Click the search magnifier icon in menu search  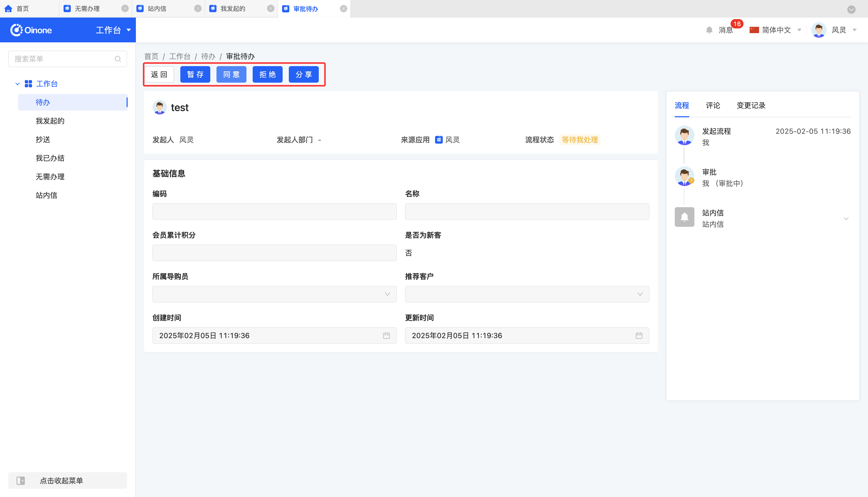[118, 59]
